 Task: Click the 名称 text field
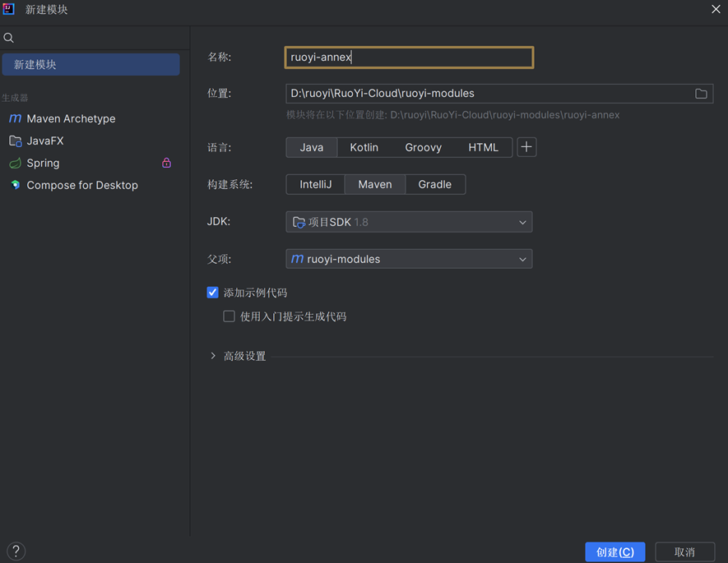[409, 58]
